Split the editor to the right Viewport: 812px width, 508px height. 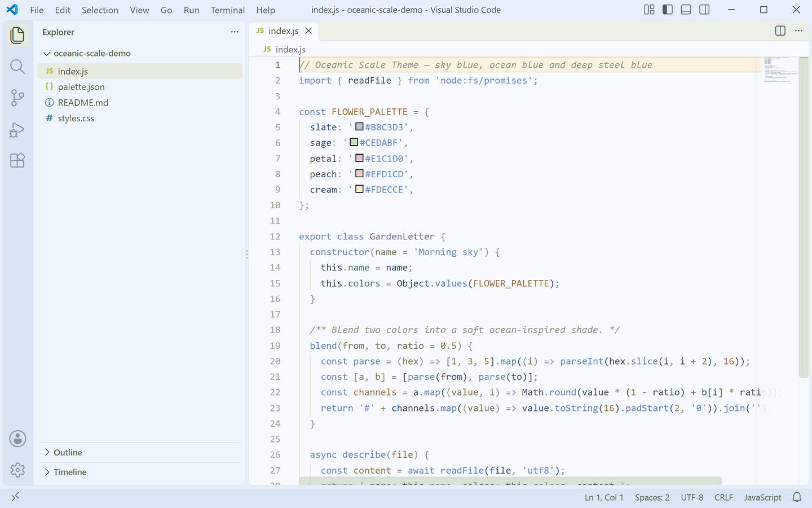tap(780, 31)
